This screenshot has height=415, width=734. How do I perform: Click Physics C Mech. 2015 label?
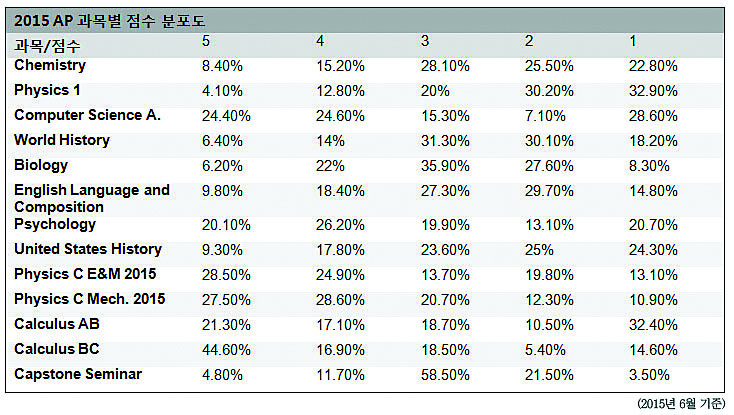(x=90, y=299)
